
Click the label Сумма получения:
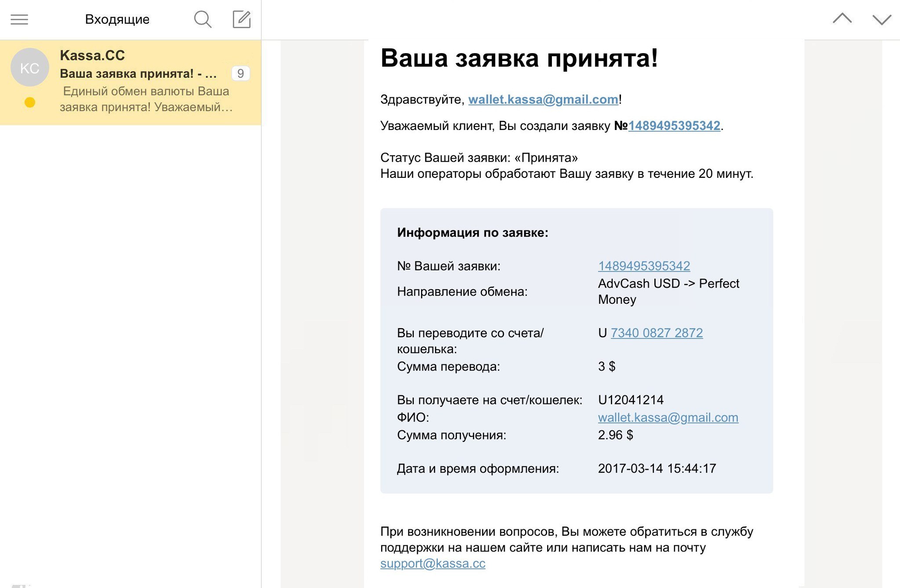pos(452,435)
